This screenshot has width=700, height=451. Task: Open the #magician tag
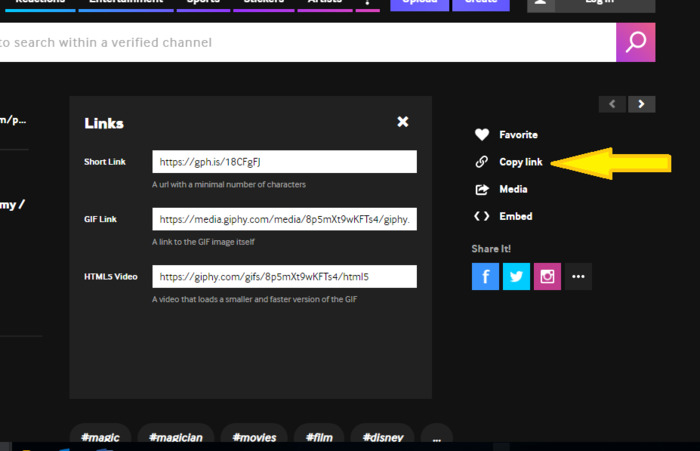(176, 437)
